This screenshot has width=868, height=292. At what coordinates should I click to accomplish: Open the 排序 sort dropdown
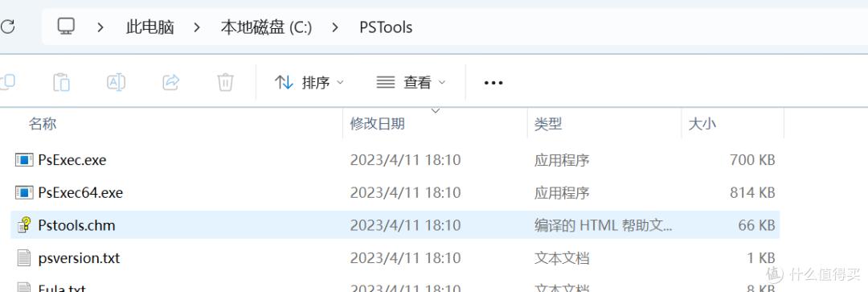coord(309,83)
